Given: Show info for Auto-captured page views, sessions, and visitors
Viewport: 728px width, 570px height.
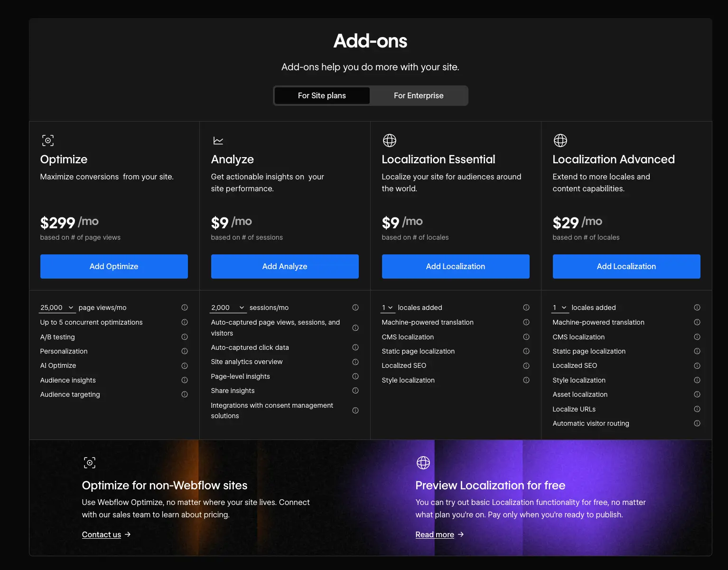Looking at the screenshot, I should tap(355, 328).
